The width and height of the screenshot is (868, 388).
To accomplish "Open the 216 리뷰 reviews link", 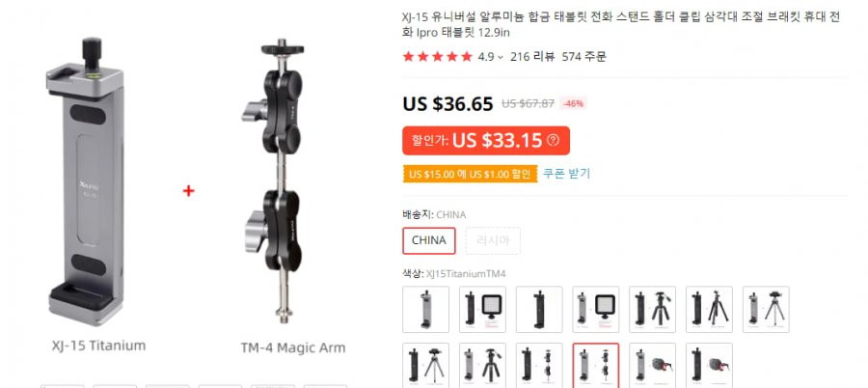I will 532,57.
